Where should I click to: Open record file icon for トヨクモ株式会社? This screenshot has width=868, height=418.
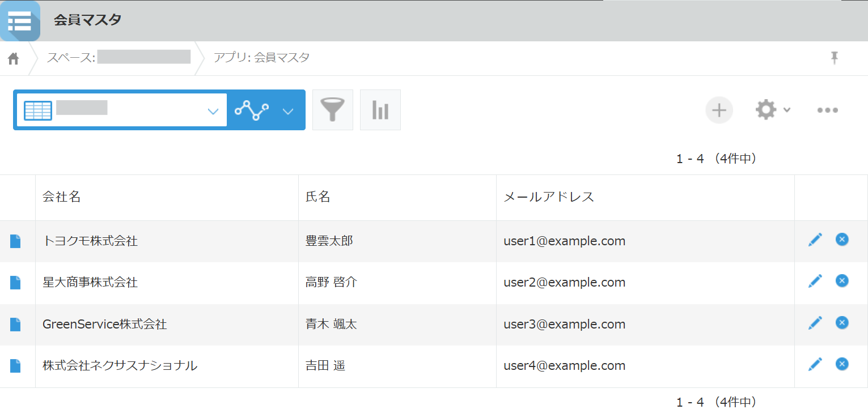[x=15, y=241]
